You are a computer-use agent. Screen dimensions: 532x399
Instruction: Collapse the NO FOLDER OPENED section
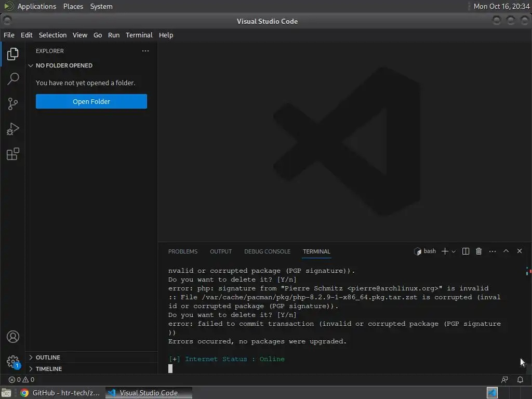(x=91, y=65)
